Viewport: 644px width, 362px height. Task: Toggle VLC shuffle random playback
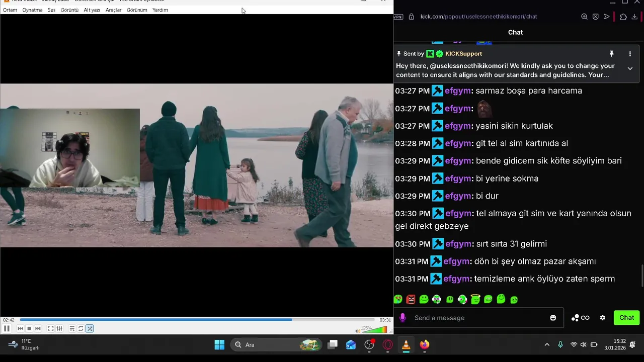click(90, 329)
